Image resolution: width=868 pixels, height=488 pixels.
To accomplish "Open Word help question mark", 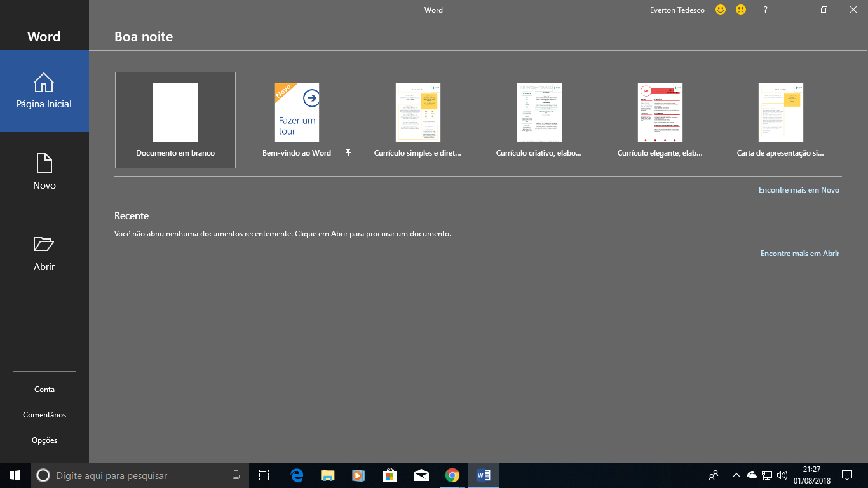I will [766, 10].
